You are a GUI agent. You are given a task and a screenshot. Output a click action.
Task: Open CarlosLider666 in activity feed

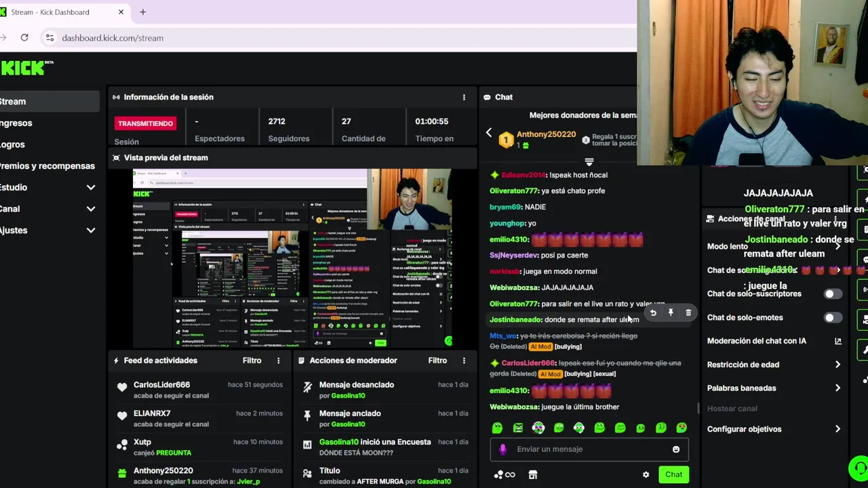[161, 385]
